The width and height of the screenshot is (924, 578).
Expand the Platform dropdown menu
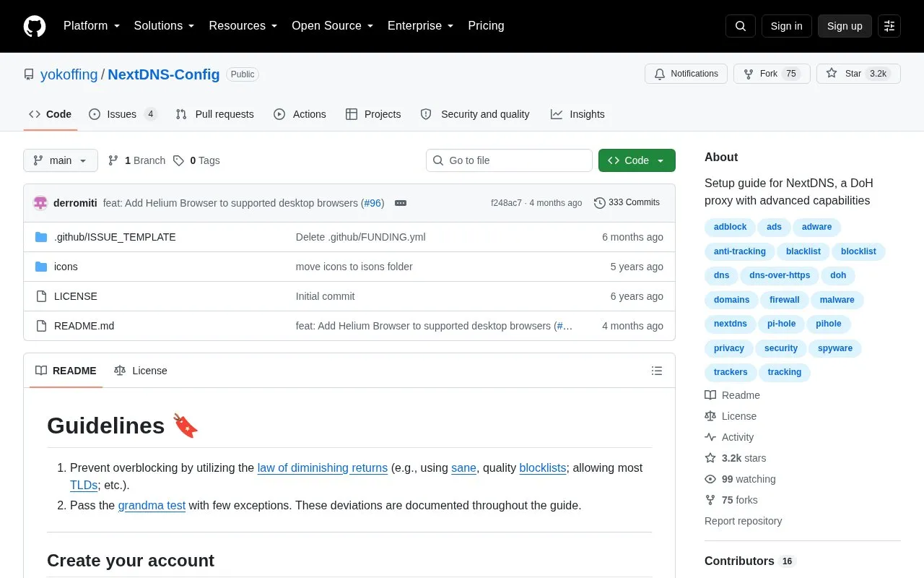pyautogui.click(x=92, y=26)
